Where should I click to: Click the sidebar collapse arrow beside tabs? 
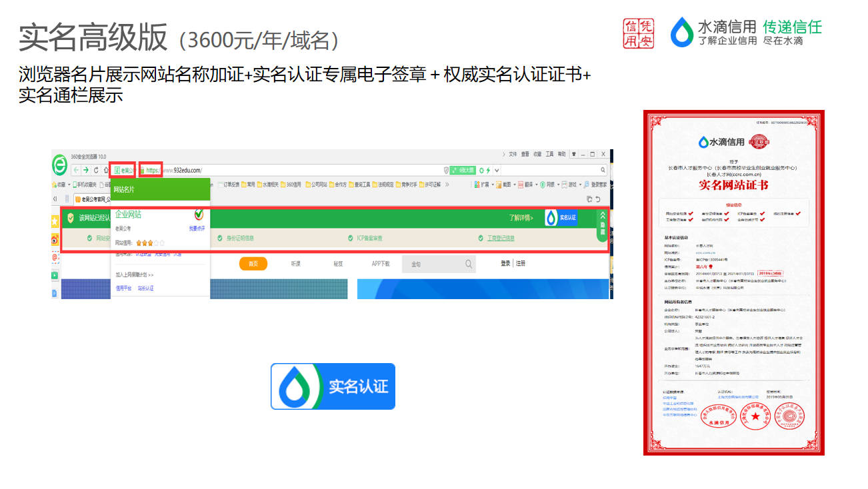tap(55, 199)
